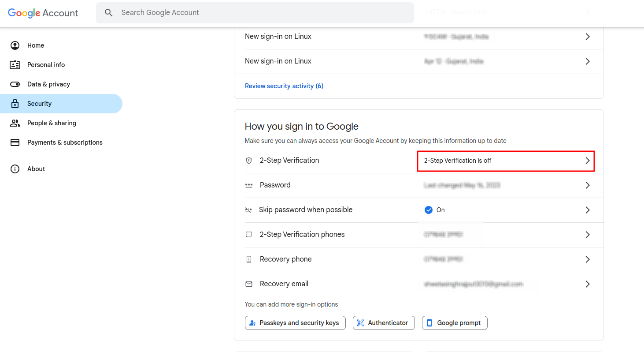Expand the Password row chevron
Screen dimensions: 644x352
tap(587, 185)
